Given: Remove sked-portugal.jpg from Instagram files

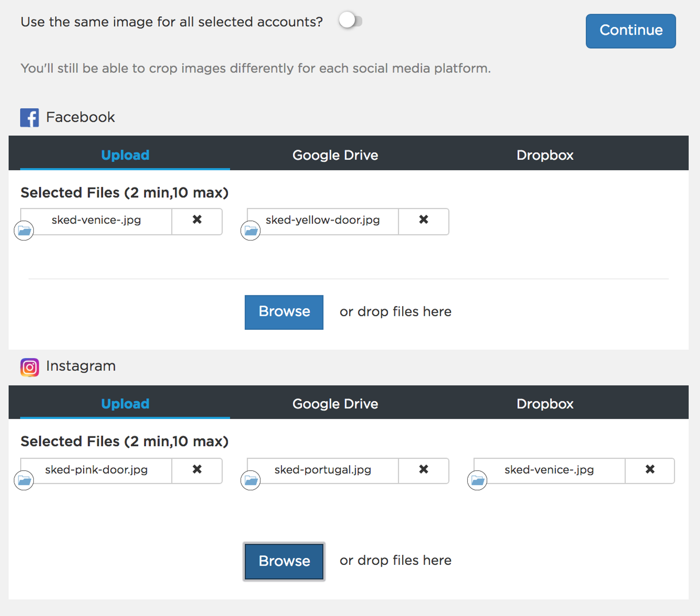Looking at the screenshot, I should [423, 470].
